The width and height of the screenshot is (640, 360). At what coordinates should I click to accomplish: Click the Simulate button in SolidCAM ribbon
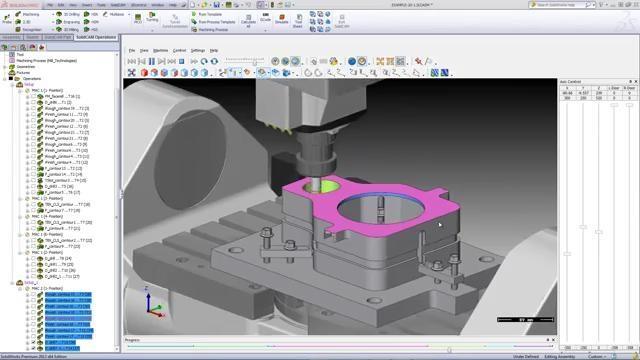coord(281,19)
